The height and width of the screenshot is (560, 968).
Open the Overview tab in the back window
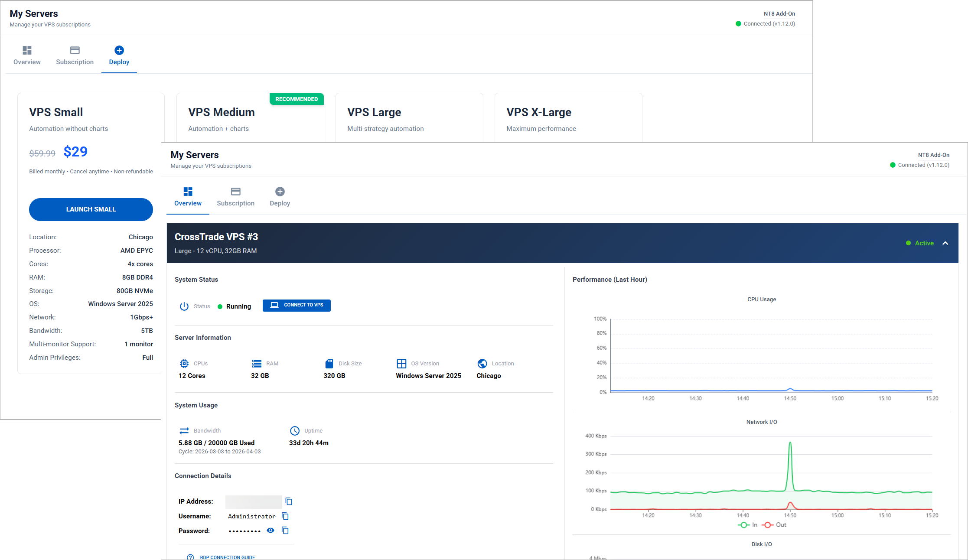point(27,56)
